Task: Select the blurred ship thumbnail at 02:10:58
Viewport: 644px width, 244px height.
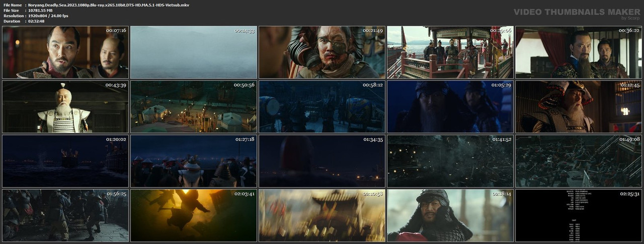Action: tap(322, 215)
